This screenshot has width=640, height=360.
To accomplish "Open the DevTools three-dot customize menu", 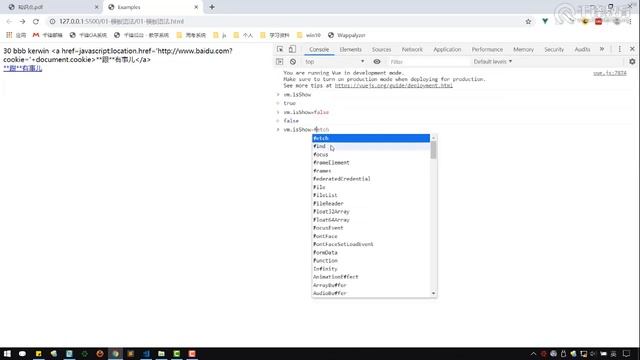I will coord(620,49).
